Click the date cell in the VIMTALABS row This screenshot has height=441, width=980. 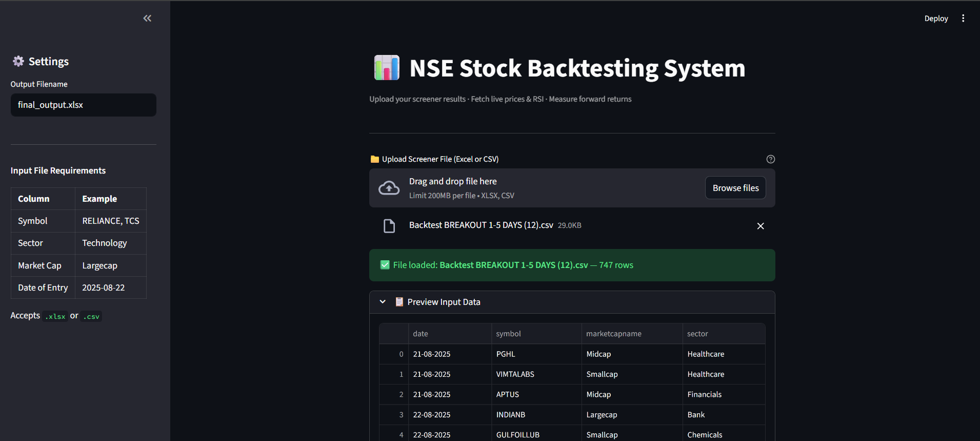tap(450, 374)
